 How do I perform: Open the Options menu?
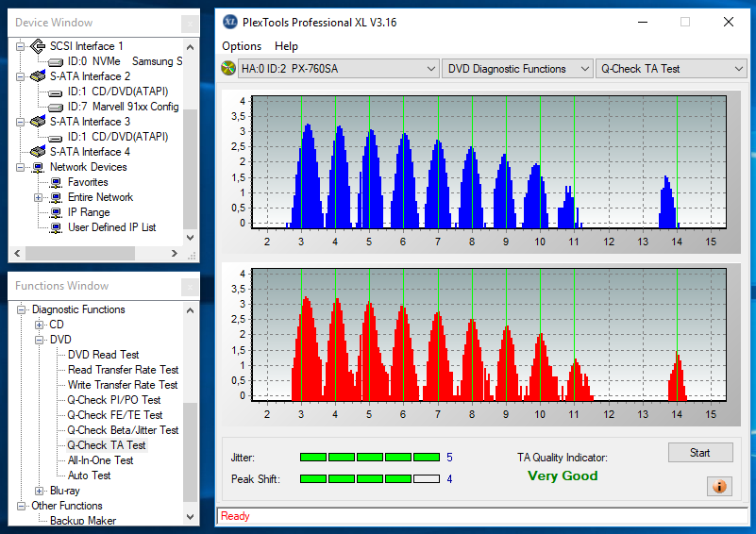click(242, 46)
